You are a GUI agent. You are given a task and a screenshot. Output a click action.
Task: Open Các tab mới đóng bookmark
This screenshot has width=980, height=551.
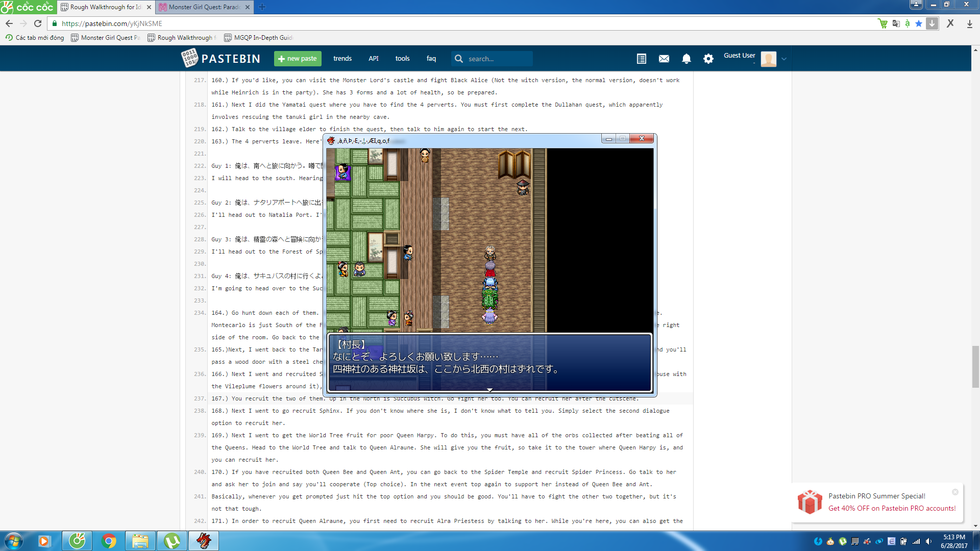point(35,38)
